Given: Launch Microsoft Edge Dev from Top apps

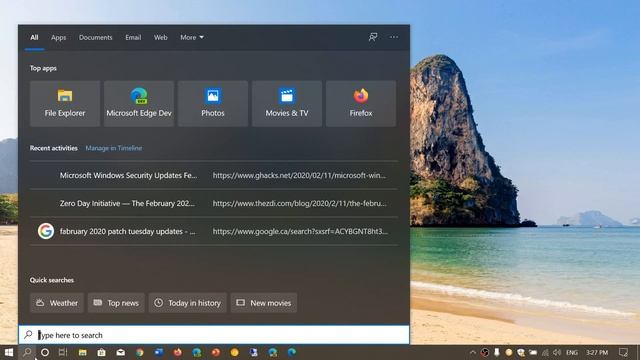Looking at the screenshot, I should [139, 104].
